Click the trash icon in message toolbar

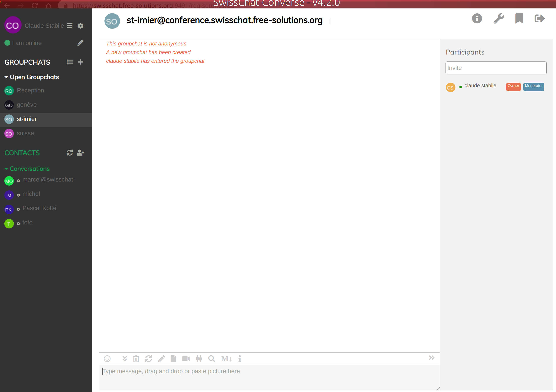136,358
